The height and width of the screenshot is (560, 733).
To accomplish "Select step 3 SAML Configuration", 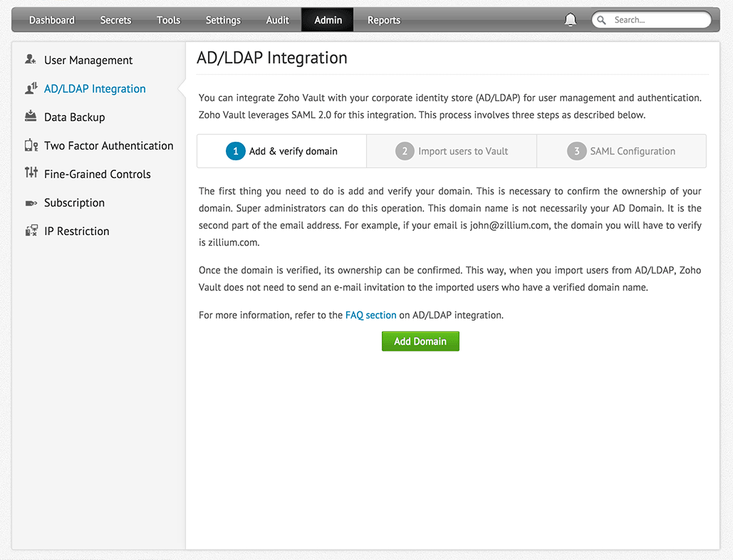I will (621, 151).
